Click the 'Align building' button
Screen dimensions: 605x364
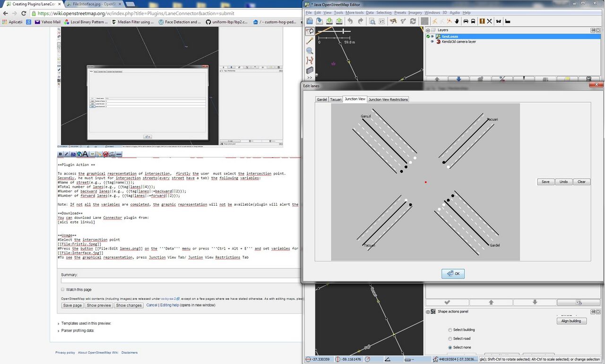tap(571, 321)
